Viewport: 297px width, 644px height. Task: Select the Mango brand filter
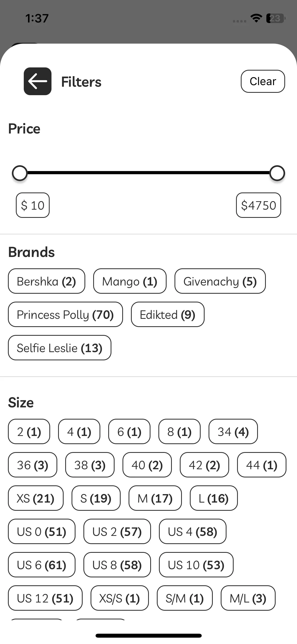(130, 281)
